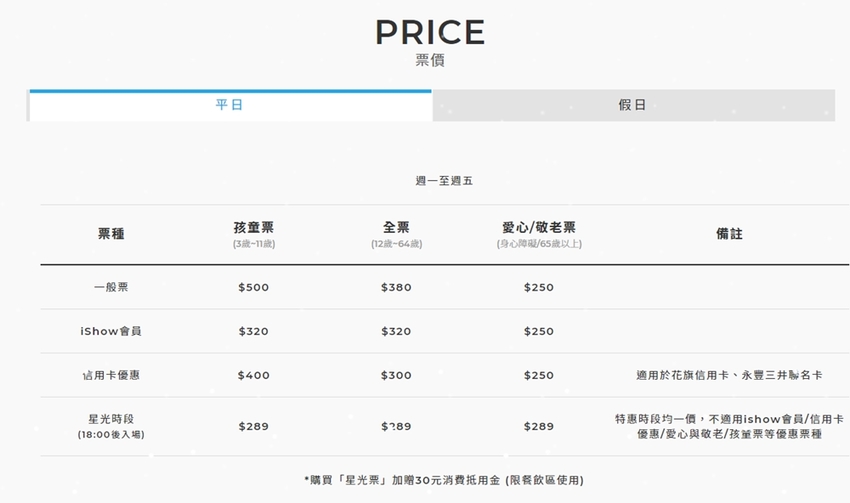Click the 愛心/敬老票 column header

538,228
